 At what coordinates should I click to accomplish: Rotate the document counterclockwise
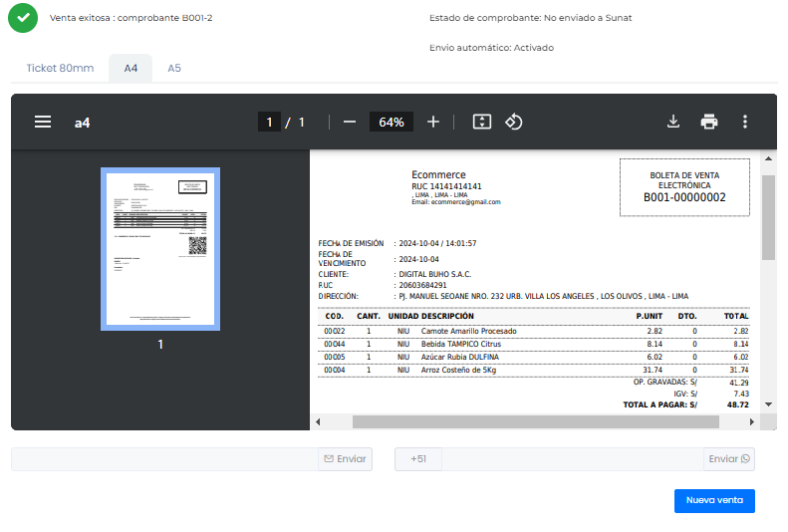click(x=514, y=122)
